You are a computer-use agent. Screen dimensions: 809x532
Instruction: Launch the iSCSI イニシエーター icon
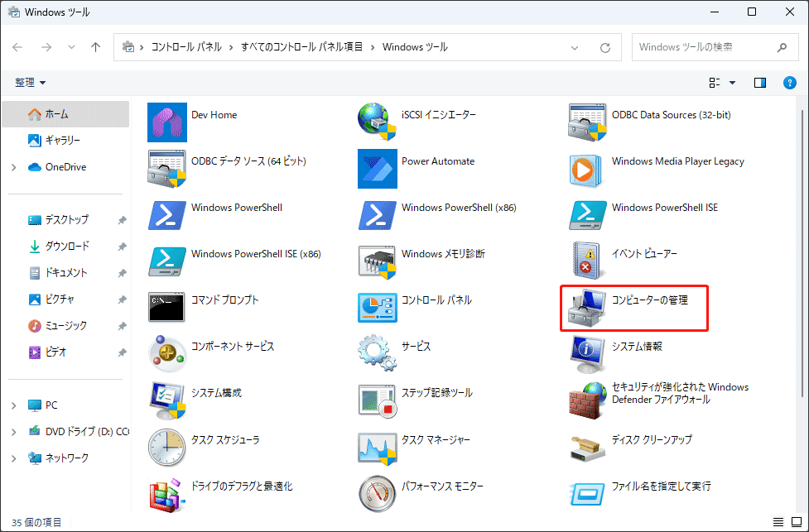[x=377, y=122]
